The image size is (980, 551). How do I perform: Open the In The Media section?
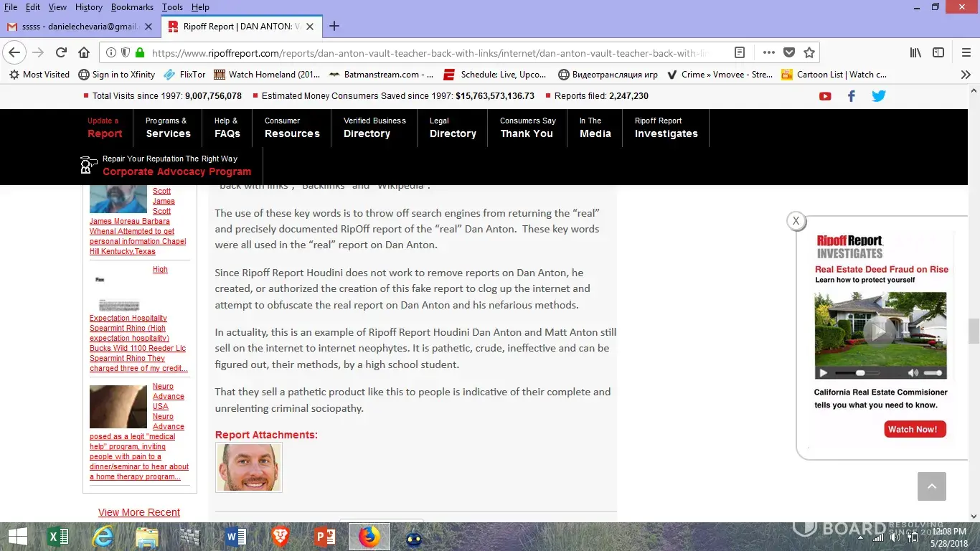[595, 128]
